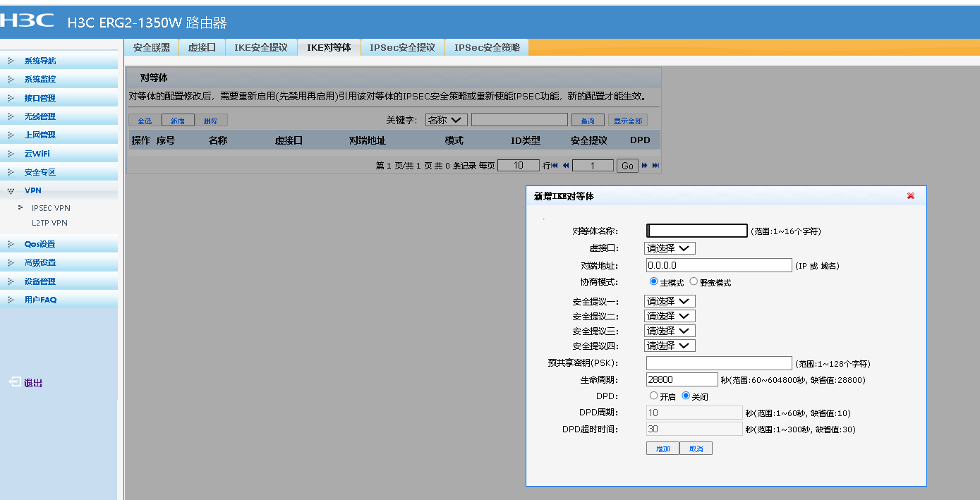Screen dimensions: 980x500
Task: Open the 安全提议四 dropdown
Action: pos(670,346)
